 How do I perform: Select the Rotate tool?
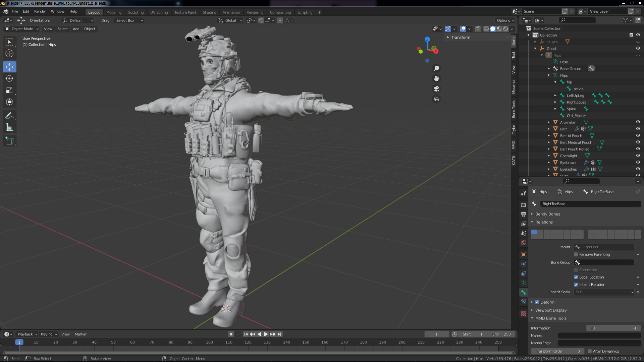click(x=9, y=79)
